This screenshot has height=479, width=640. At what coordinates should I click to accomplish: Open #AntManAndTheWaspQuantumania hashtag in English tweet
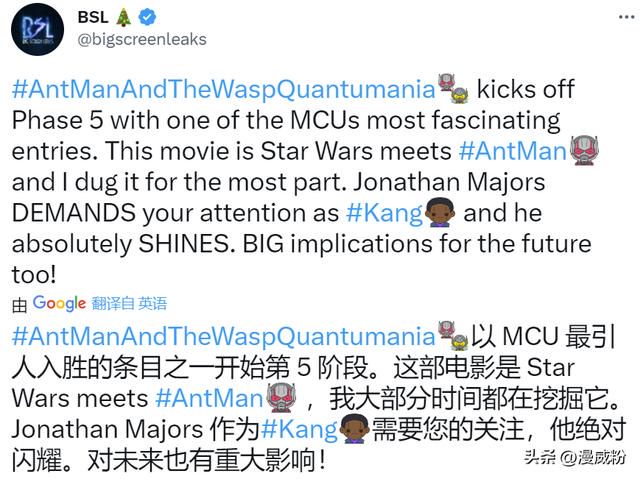[224, 89]
